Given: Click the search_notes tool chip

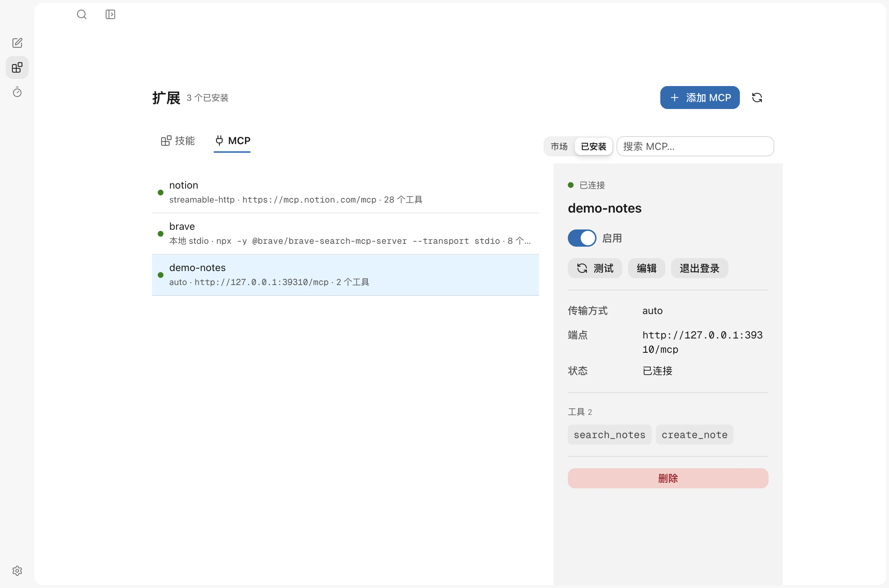Looking at the screenshot, I should click(x=610, y=435).
